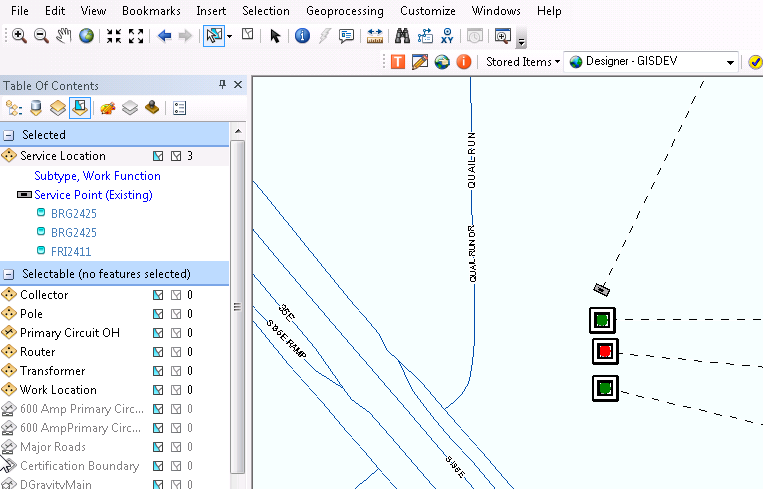Select the Zoom Out tool

(41, 36)
